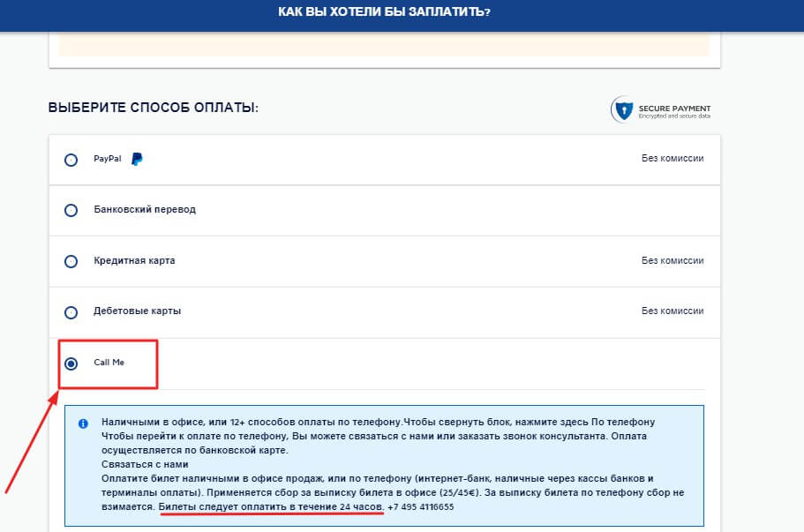Click Без комиссии in the Кредитная карта row
The image size is (804, 532).
[672, 261]
